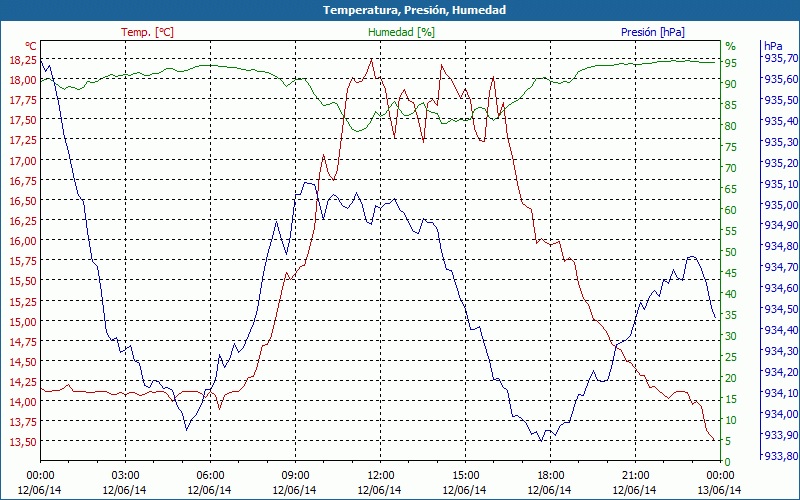Click the 14,75 temperature axis value
This screenshot has width=800, height=500.
(x=23, y=341)
